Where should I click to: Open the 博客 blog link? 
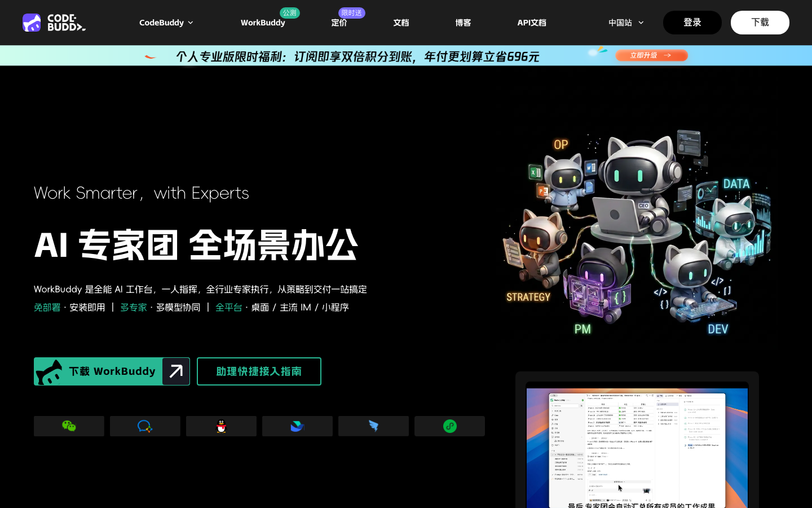[463, 23]
